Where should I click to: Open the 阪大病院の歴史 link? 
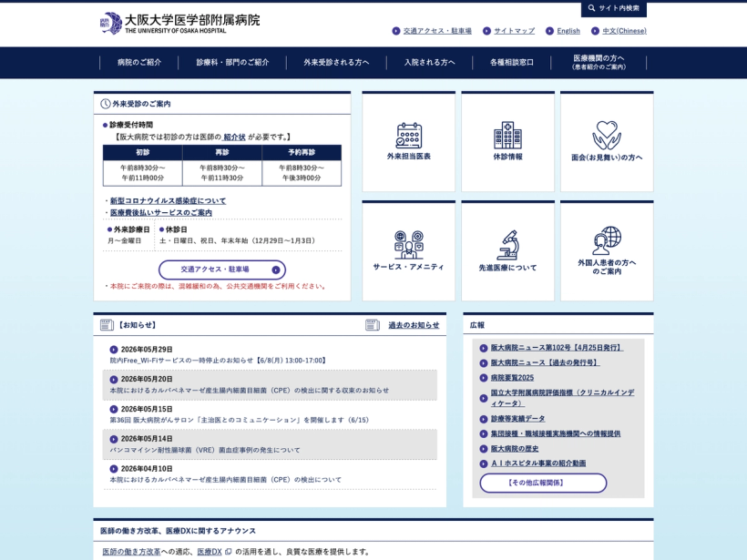coord(515,449)
